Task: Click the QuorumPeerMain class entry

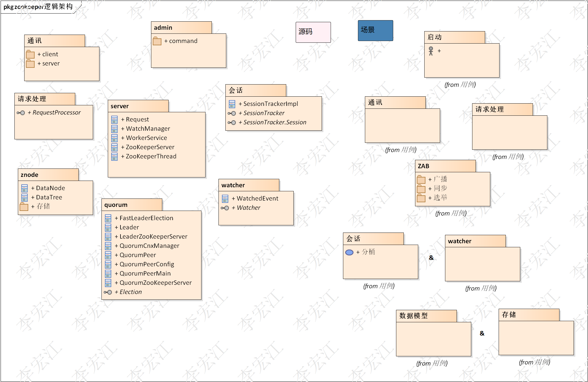Action: (x=145, y=274)
